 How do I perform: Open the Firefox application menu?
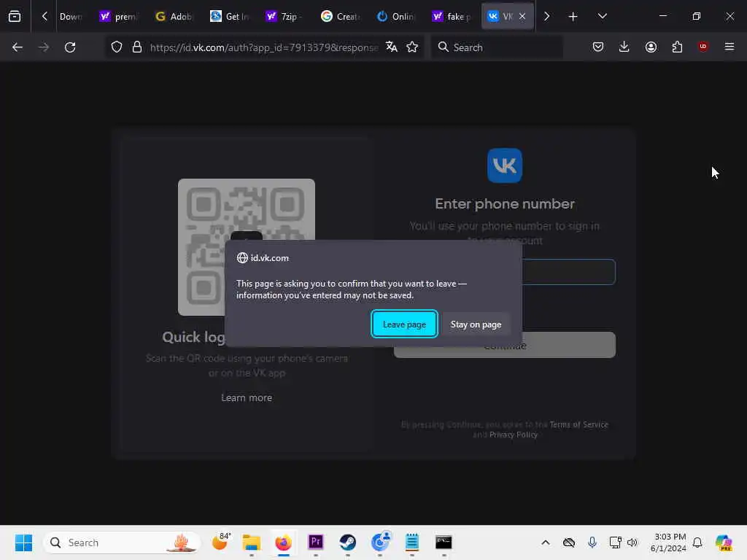pyautogui.click(x=729, y=47)
